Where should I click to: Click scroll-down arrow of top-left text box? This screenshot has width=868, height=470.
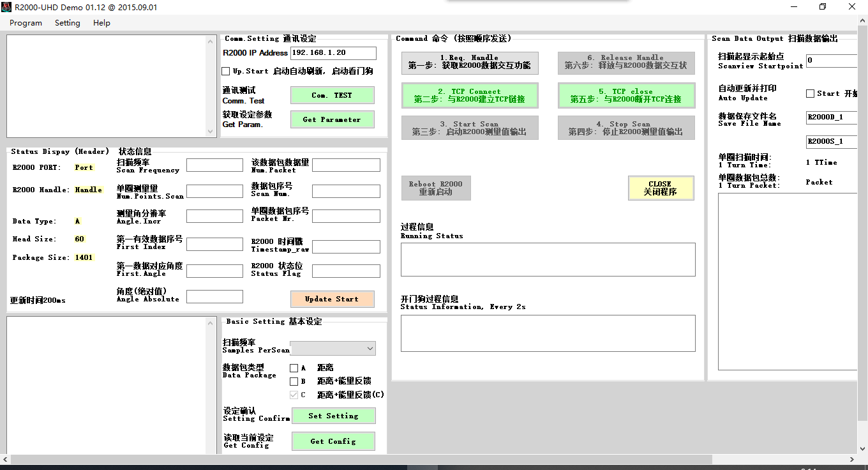tap(211, 132)
